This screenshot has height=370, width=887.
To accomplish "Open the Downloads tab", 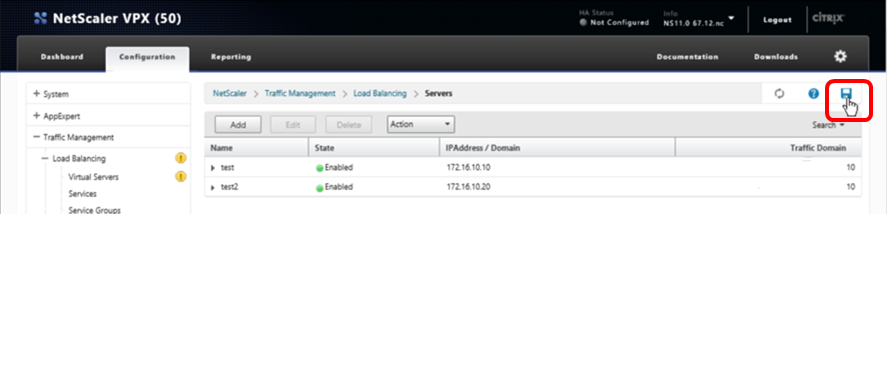I will point(776,57).
